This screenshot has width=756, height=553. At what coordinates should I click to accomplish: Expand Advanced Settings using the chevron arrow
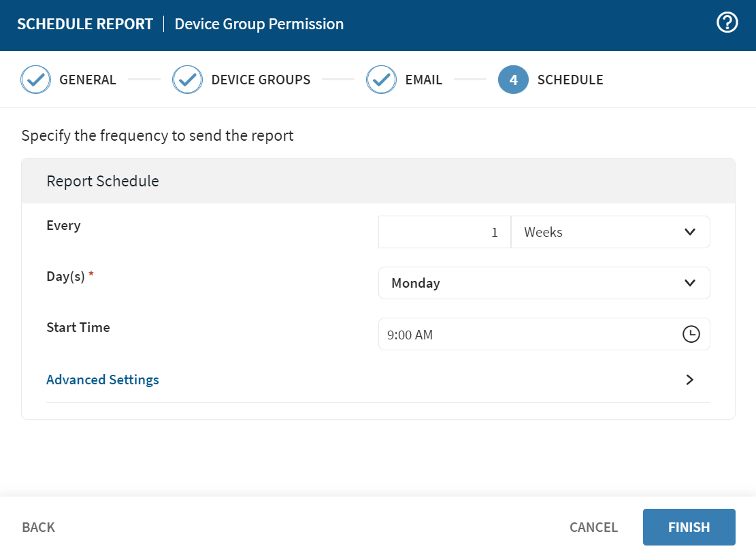click(689, 380)
